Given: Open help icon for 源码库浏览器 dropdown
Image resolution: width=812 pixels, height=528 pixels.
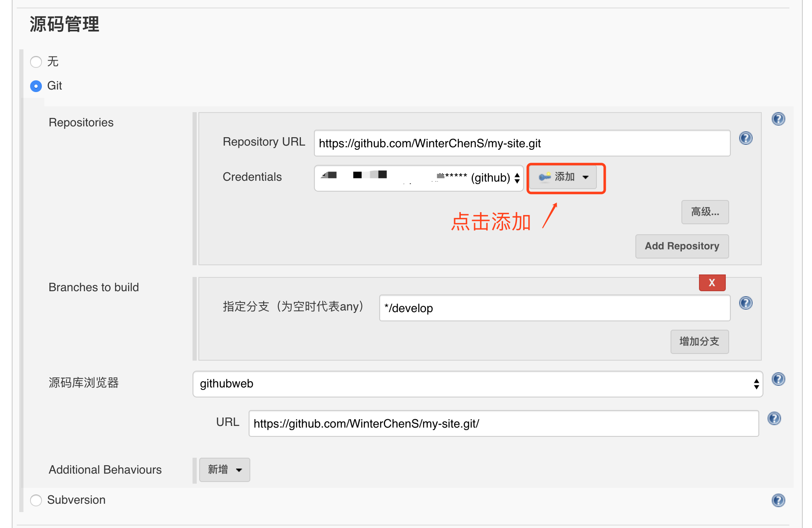Looking at the screenshot, I should 778,379.
